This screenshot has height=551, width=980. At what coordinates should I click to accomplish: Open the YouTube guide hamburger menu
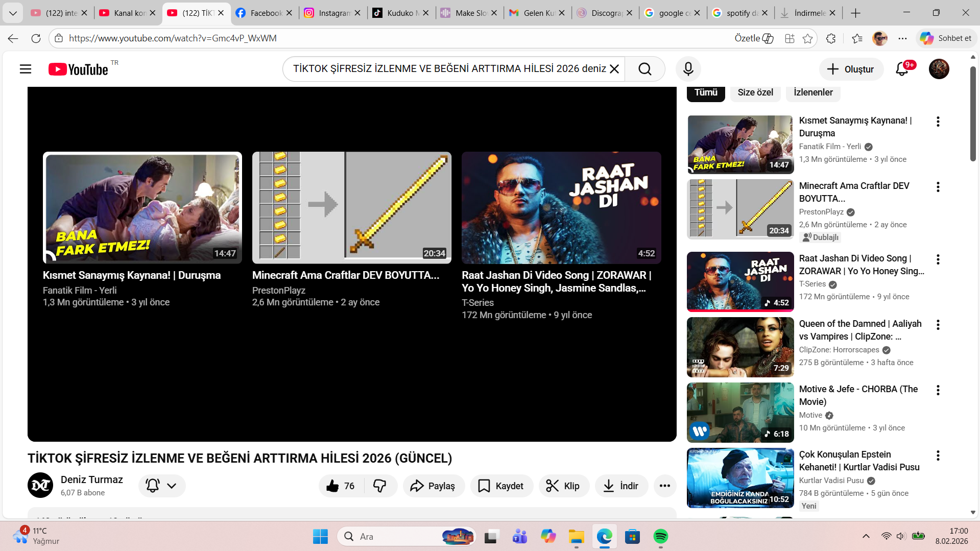[26, 69]
